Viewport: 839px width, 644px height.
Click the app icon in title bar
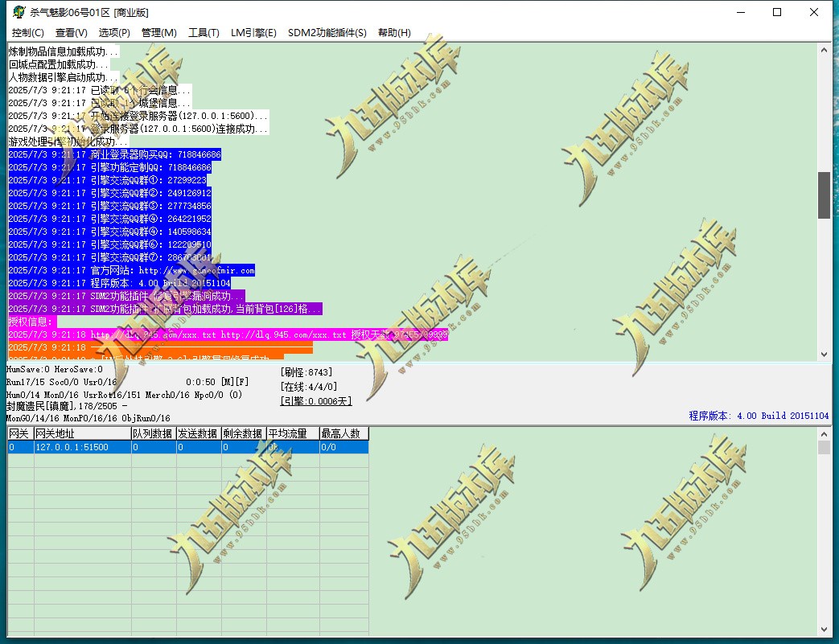pyautogui.click(x=19, y=12)
